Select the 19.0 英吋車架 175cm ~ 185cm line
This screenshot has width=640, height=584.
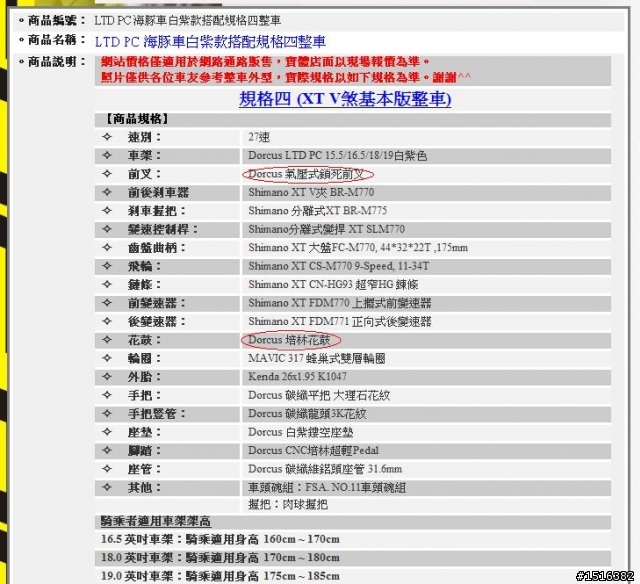point(220,576)
